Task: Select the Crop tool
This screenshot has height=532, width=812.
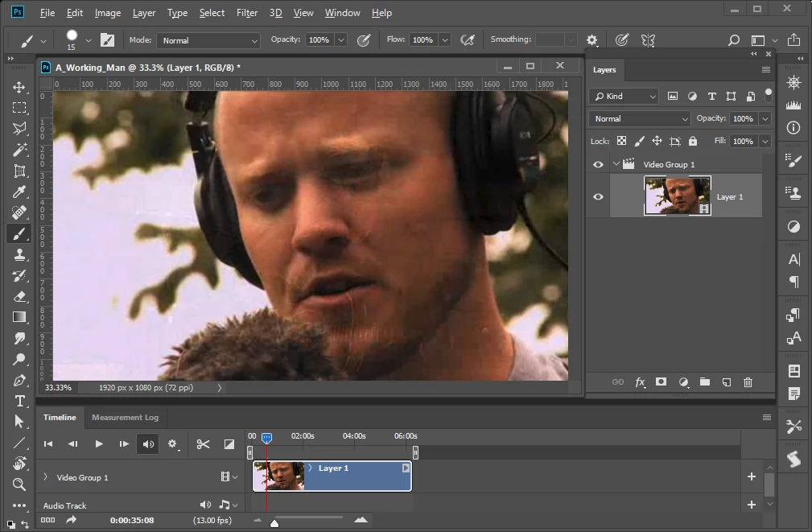Action: [x=19, y=171]
